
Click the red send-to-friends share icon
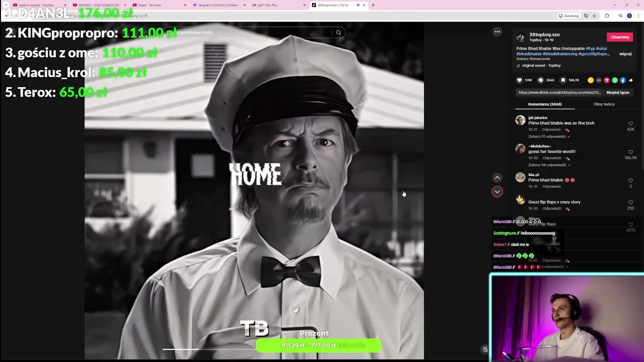[x=607, y=80]
